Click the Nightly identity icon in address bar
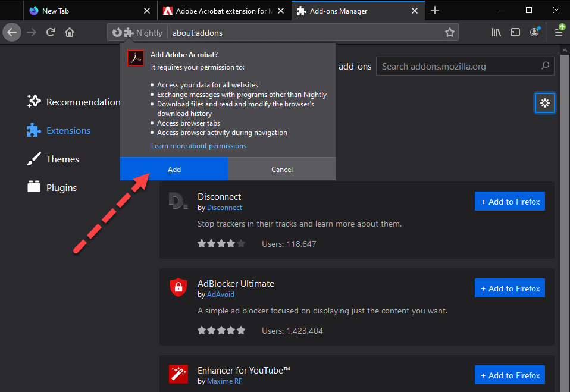 117,32
